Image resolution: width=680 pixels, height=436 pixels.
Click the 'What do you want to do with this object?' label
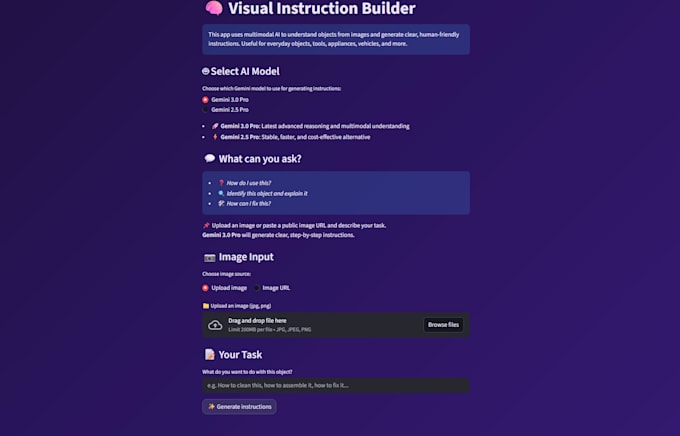(x=247, y=372)
